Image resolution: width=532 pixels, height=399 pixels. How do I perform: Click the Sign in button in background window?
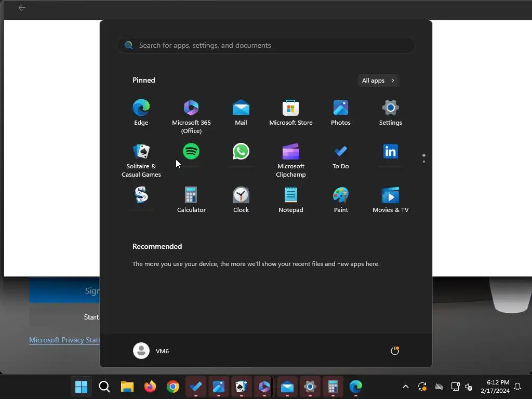click(x=64, y=290)
